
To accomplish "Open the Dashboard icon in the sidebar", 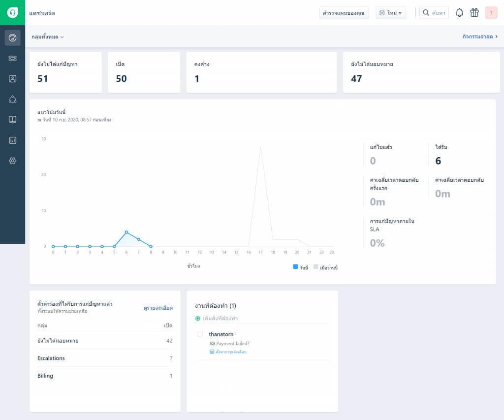I will coord(12,38).
